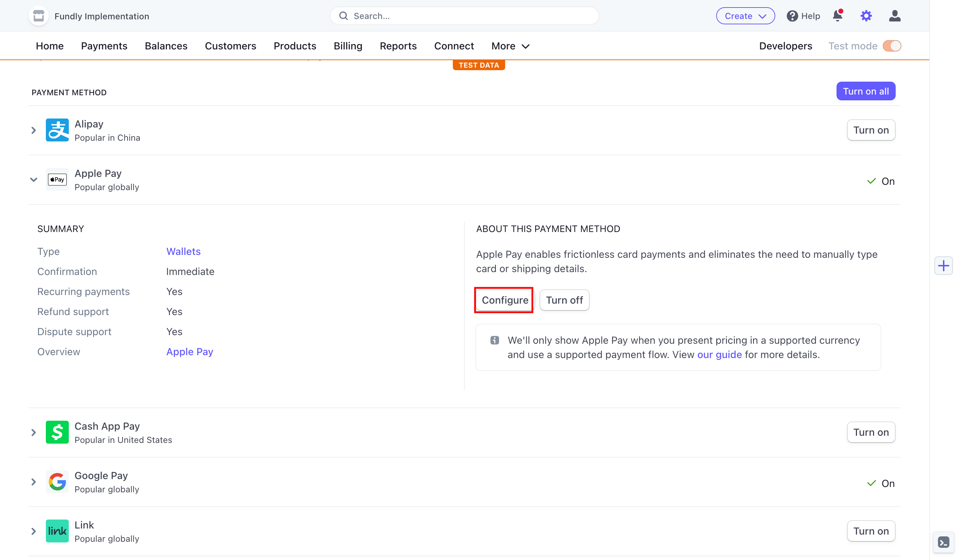Open the Products tab
Image resolution: width=958 pixels, height=560 pixels.
pyautogui.click(x=294, y=46)
